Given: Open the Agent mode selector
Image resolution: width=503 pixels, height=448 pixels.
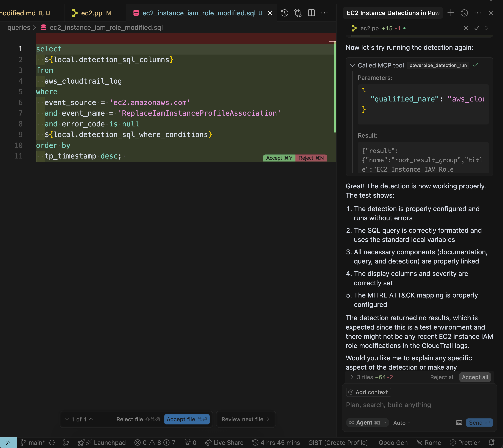Looking at the screenshot, I should [x=367, y=423].
